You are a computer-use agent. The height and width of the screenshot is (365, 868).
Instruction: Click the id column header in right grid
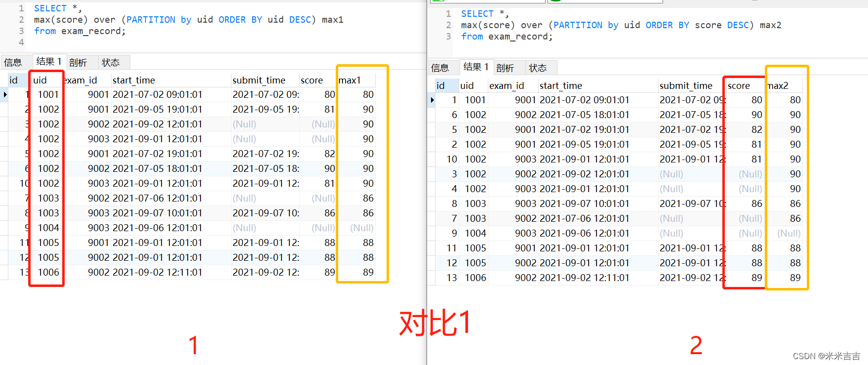coord(446,85)
